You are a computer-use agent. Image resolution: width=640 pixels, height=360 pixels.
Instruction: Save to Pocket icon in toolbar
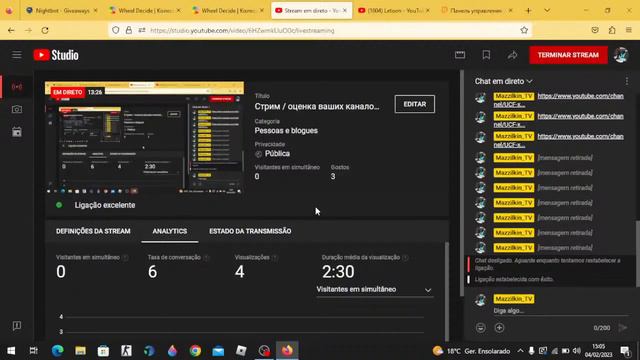click(595, 30)
